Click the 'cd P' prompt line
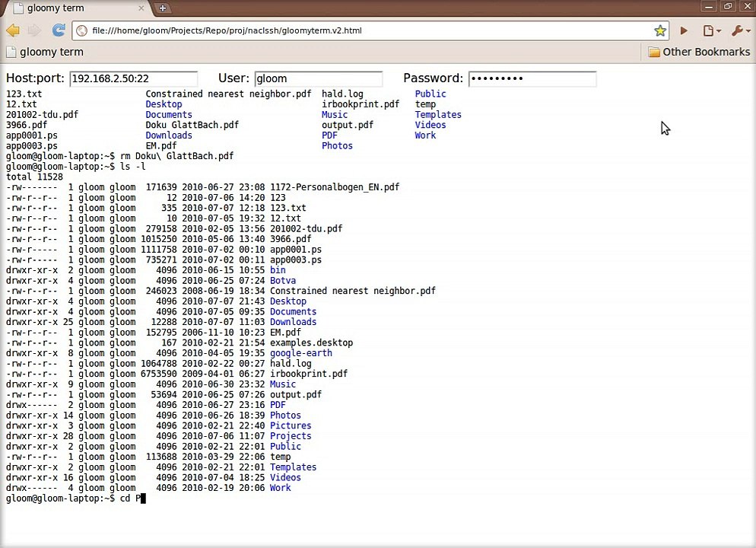756x548 pixels. (75, 499)
